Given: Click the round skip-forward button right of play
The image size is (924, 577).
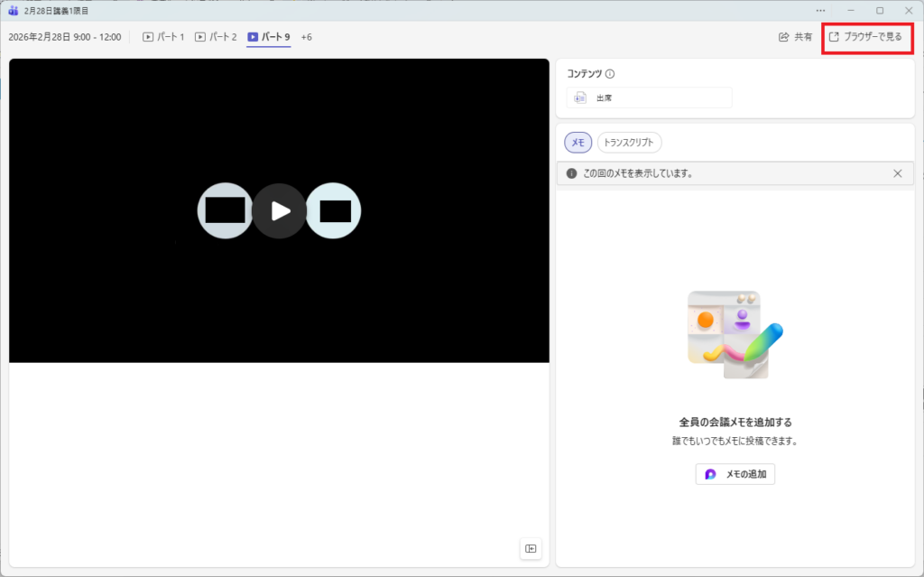Looking at the screenshot, I should pos(334,210).
